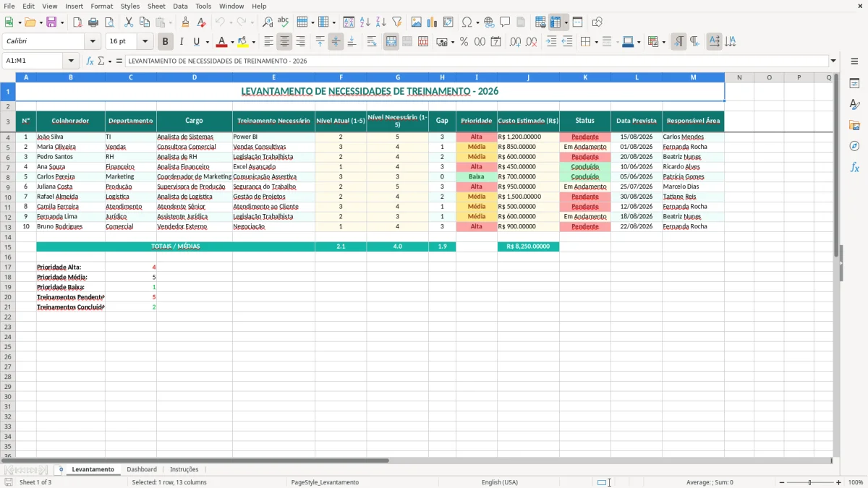Open the Format menu

[101, 6]
